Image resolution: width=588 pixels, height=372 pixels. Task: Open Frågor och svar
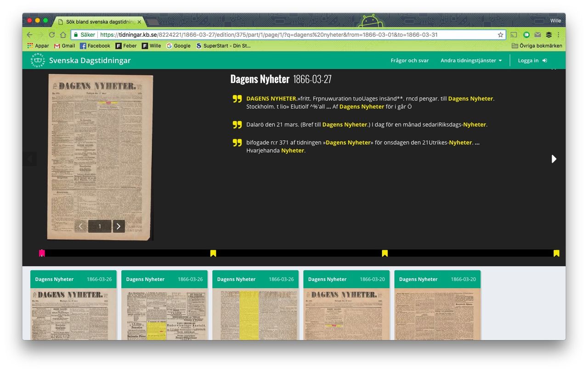(x=410, y=61)
